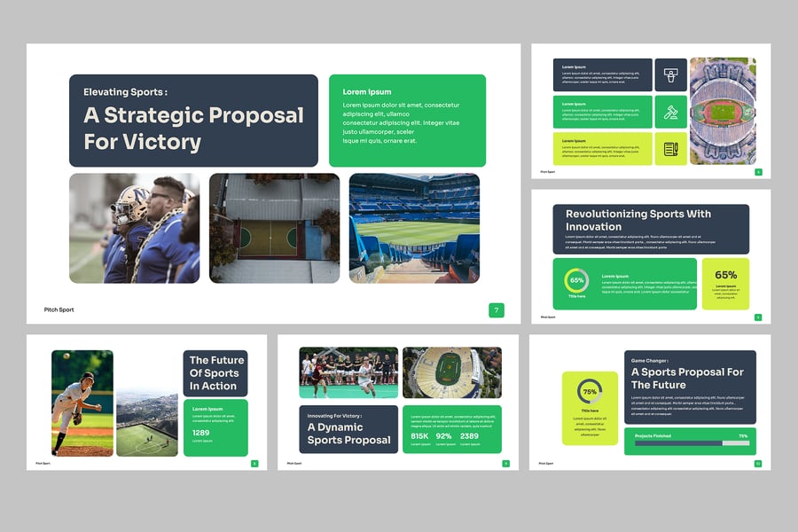Select the football players photo
Image resolution: width=798 pixels, height=532 pixels.
(x=135, y=228)
